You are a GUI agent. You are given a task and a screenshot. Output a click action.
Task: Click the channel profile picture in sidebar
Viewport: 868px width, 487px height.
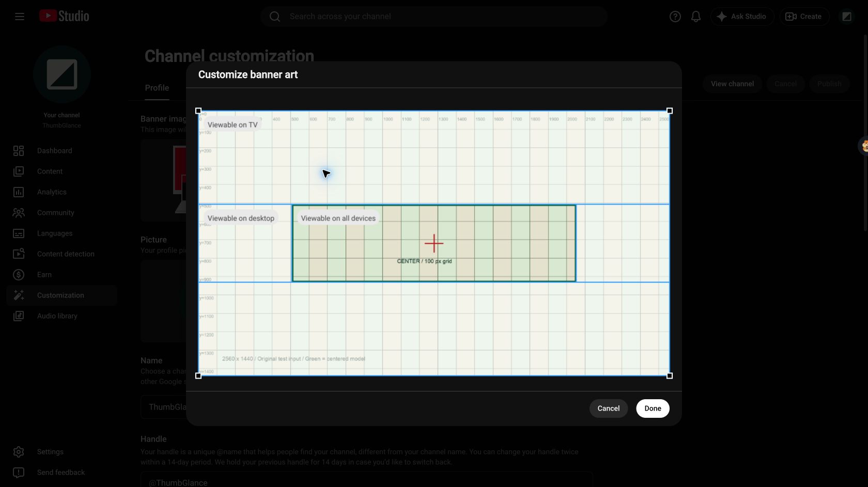(62, 74)
